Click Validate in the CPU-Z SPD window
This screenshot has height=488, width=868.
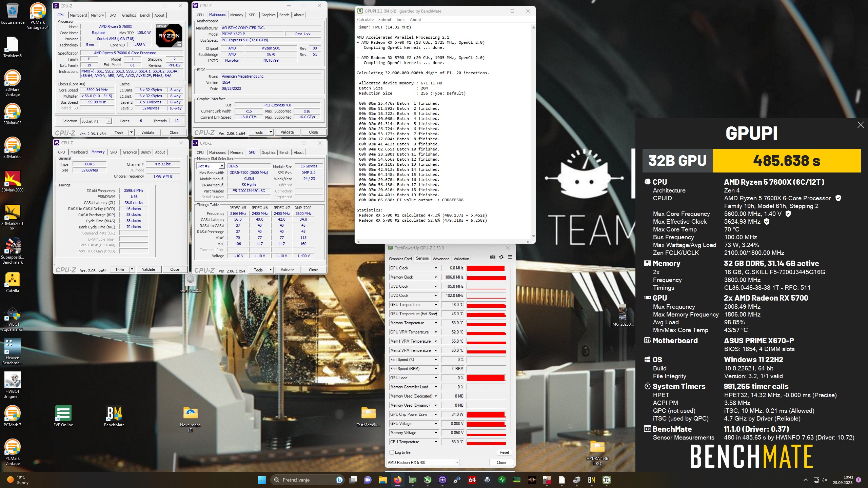pyautogui.click(x=287, y=270)
